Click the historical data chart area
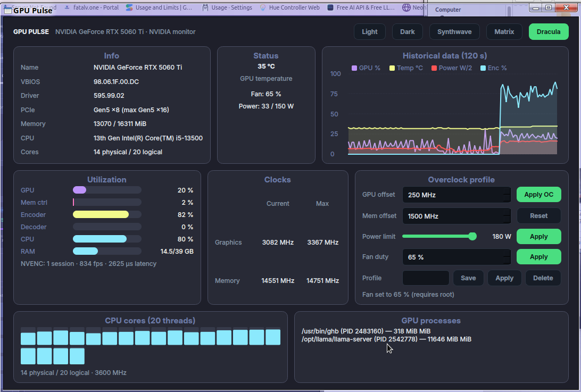The width and height of the screenshot is (581, 392). click(452, 114)
